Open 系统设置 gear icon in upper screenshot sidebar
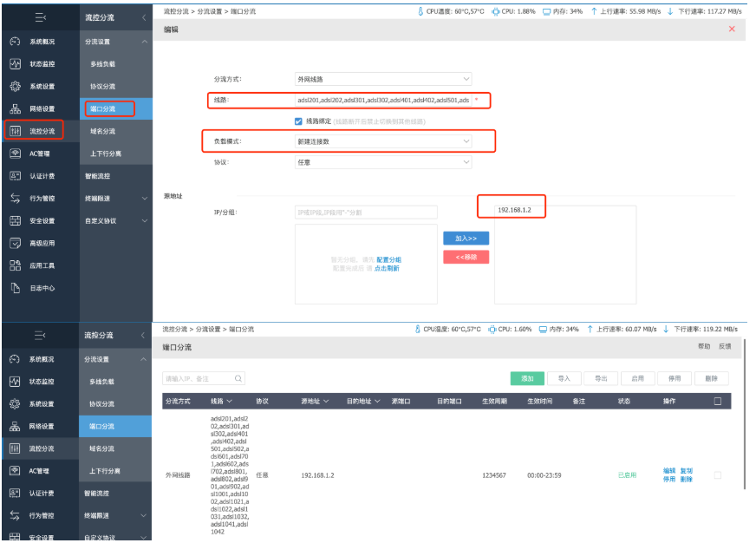This screenshot has height=543, width=756. pos(16,87)
